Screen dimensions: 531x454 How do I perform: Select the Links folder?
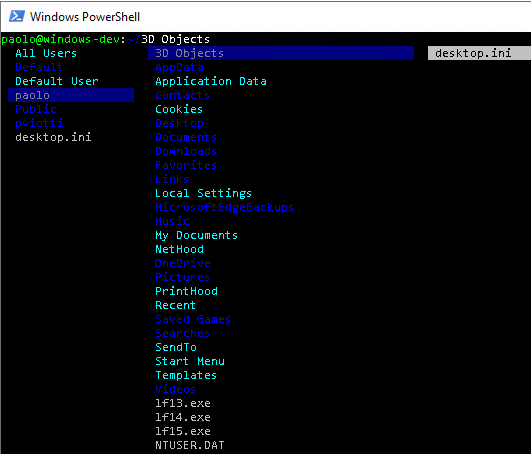[172, 179]
